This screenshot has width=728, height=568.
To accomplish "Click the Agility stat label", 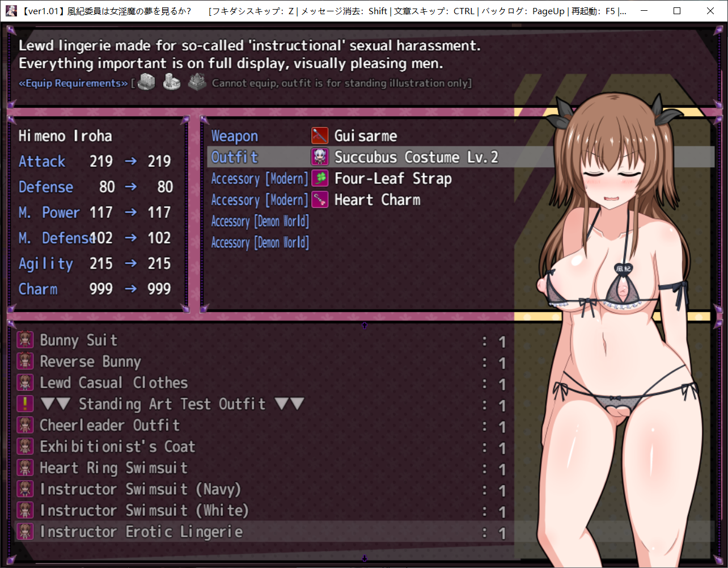I will [x=46, y=264].
